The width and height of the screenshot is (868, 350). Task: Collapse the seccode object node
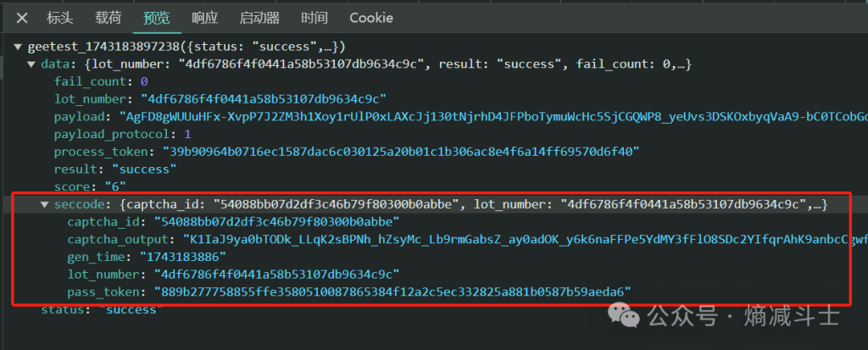pos(45,205)
